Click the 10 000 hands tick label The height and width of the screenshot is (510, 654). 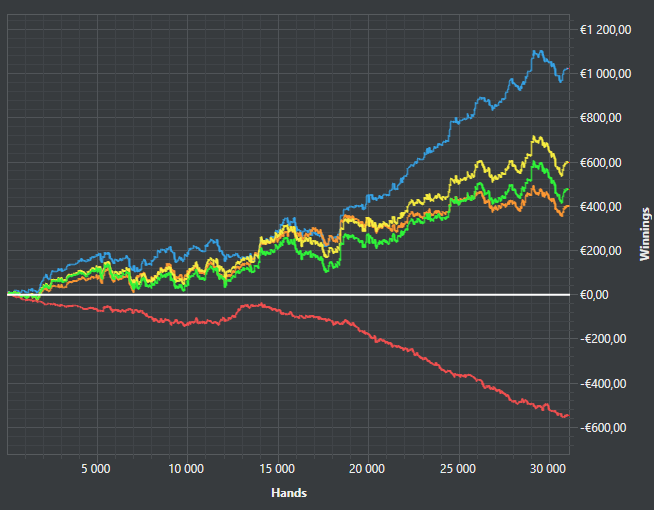click(186, 469)
